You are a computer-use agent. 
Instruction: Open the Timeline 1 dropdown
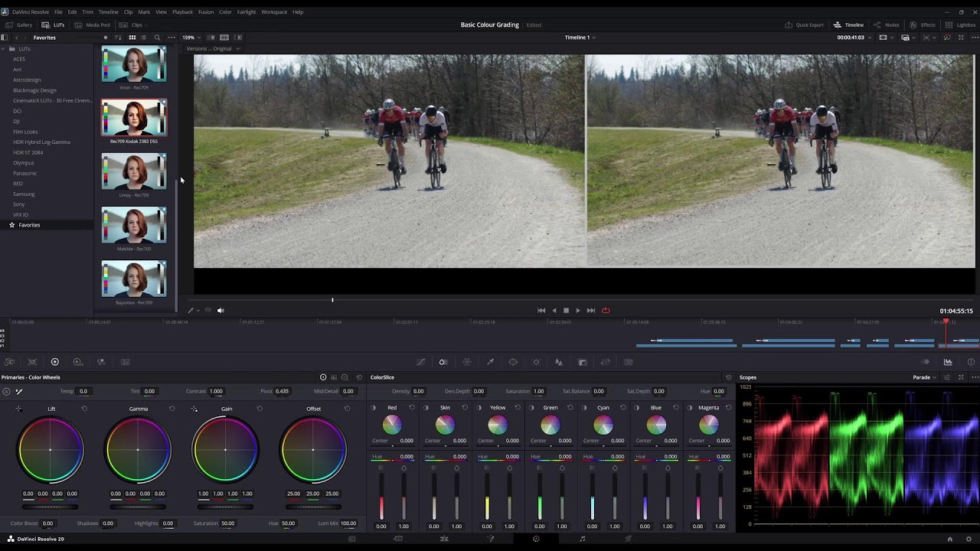(x=580, y=37)
